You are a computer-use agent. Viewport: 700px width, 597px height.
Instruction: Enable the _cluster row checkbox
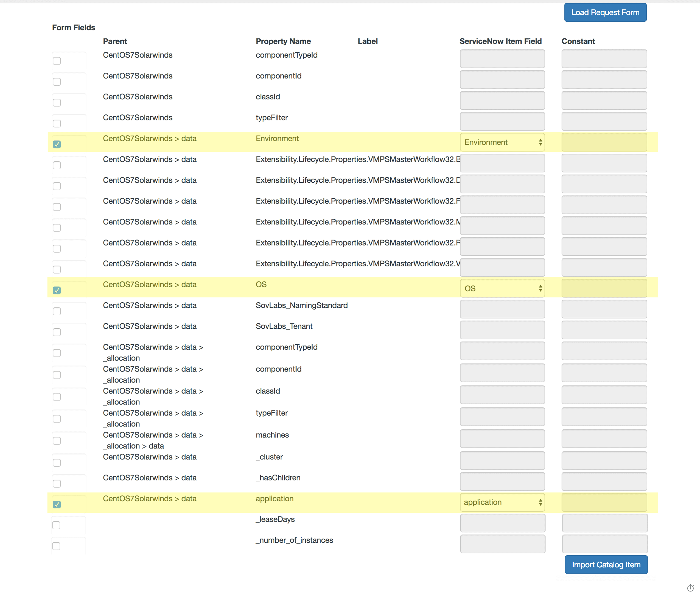pyautogui.click(x=57, y=463)
